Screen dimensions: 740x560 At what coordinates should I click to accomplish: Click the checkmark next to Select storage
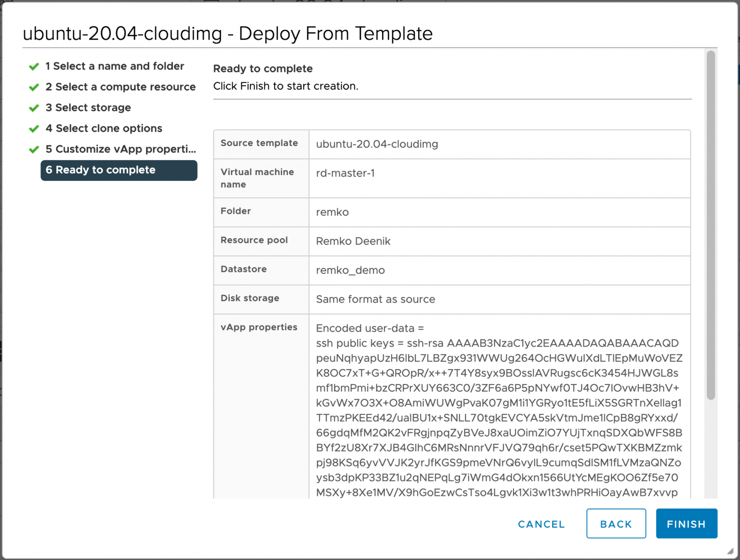pos(34,107)
